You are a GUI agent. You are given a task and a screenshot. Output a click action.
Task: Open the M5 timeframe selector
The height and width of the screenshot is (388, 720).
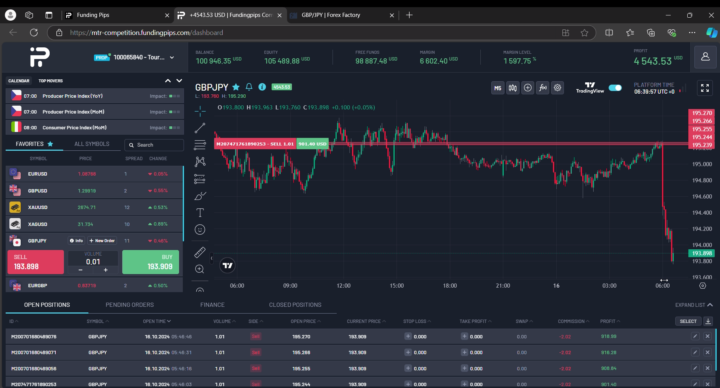tap(498, 88)
